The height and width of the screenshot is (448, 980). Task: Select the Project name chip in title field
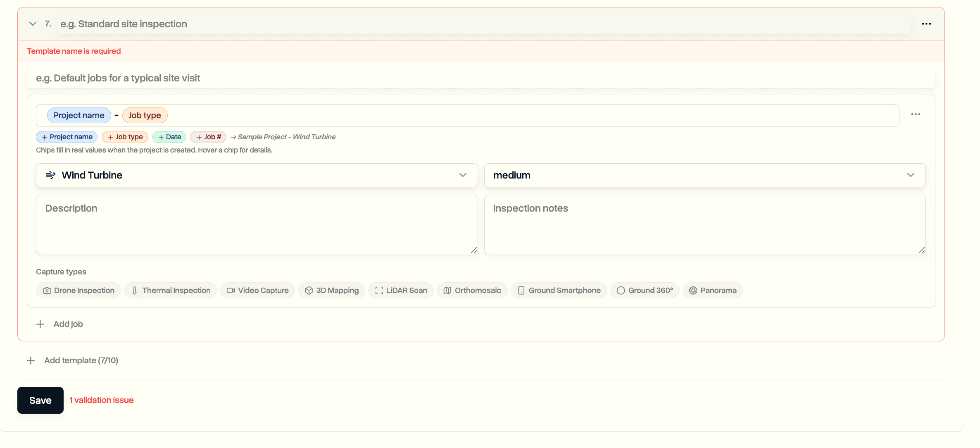[x=79, y=115]
